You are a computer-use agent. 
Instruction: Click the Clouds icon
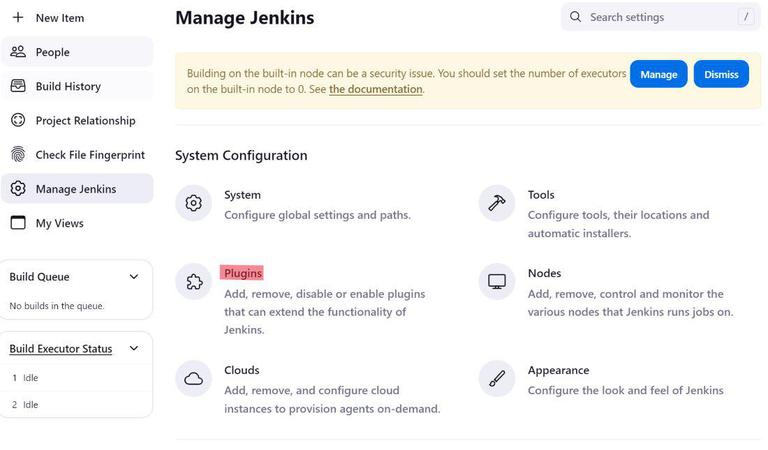pos(194,379)
